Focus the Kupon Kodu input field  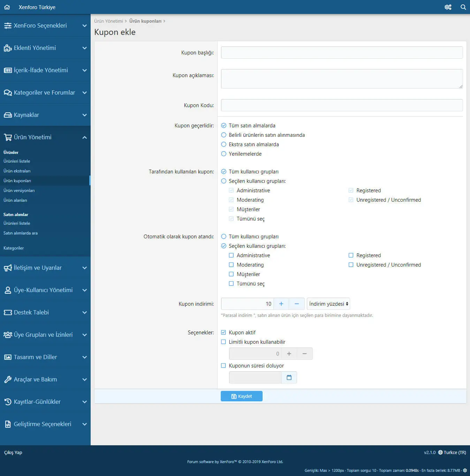pos(342,105)
